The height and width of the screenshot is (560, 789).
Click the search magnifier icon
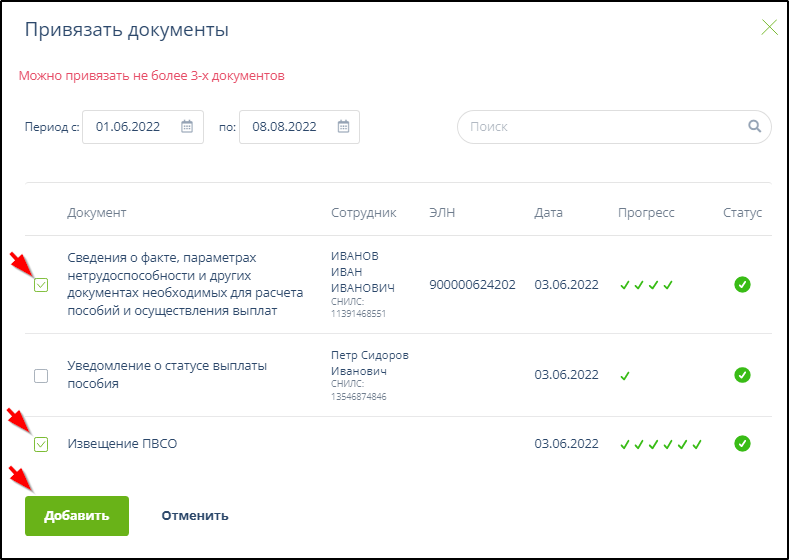click(x=755, y=127)
